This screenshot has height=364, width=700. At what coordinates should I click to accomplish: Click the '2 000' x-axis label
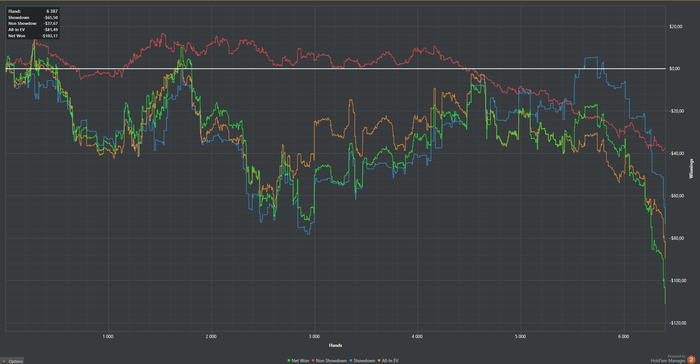pyautogui.click(x=211, y=337)
